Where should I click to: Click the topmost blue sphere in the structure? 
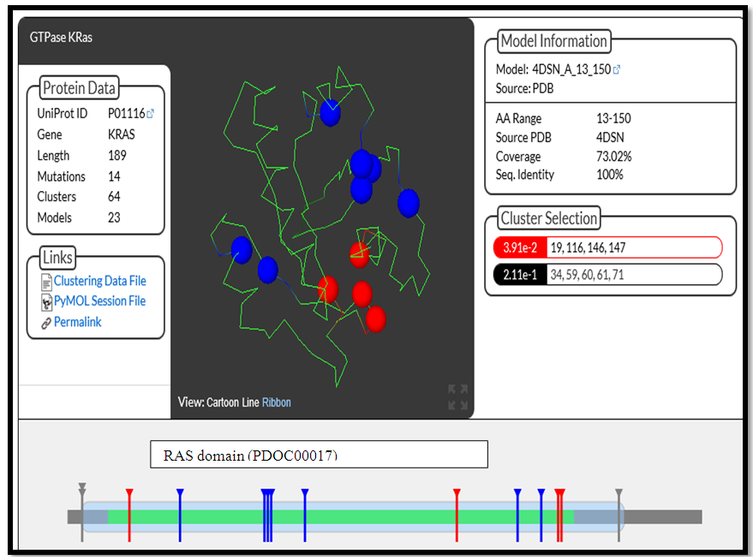point(330,112)
